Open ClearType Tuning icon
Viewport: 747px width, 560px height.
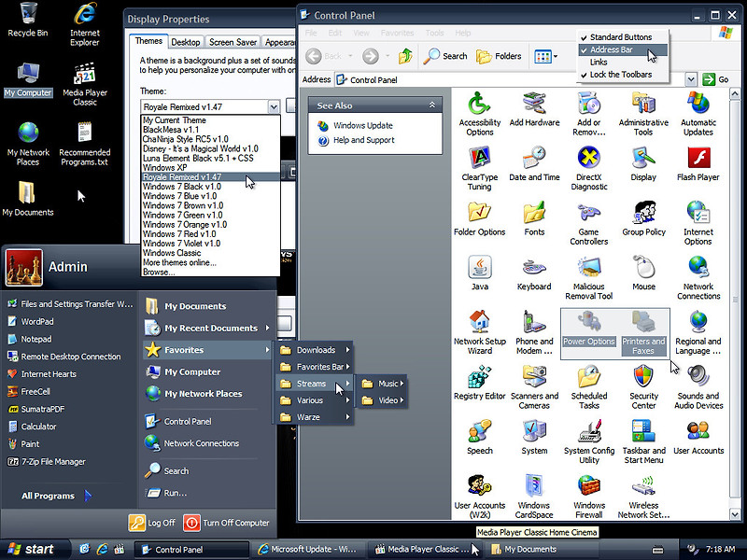pyautogui.click(x=479, y=168)
